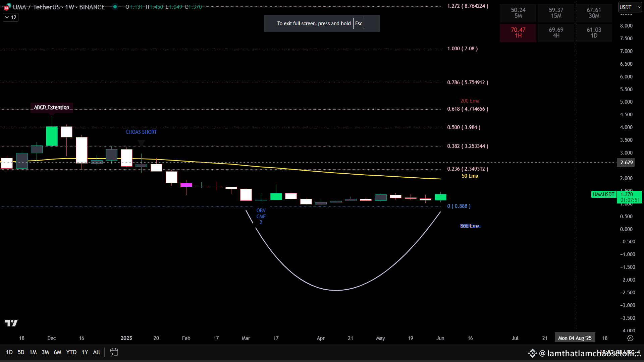Click Fib level 0.786 ( 5.754912 )
644x362 pixels.
pos(468,82)
